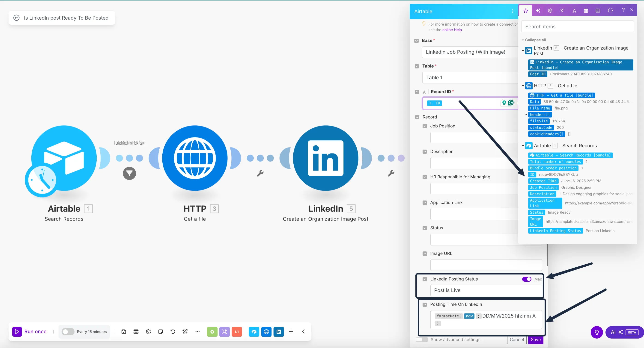Screen dimensions: 644x348
Task: Click the HTTP globe favorite icon in toolbar
Action: [x=266, y=331]
